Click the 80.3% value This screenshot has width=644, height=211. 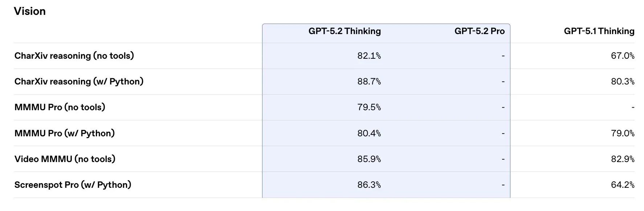[622, 82]
